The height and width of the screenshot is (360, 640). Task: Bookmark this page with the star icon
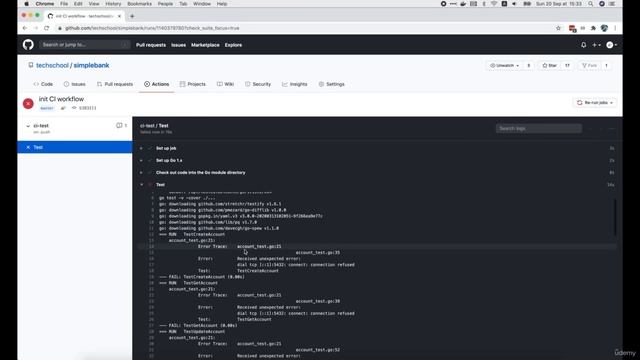click(558, 28)
